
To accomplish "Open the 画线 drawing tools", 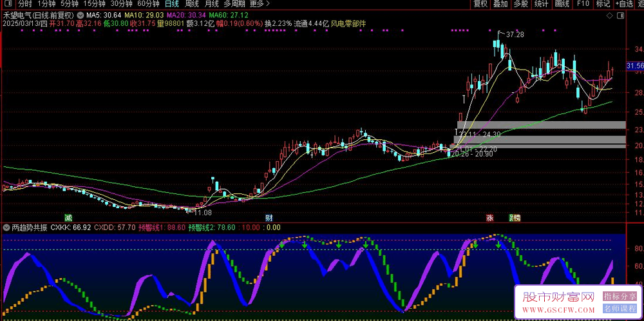I will 562,4.
